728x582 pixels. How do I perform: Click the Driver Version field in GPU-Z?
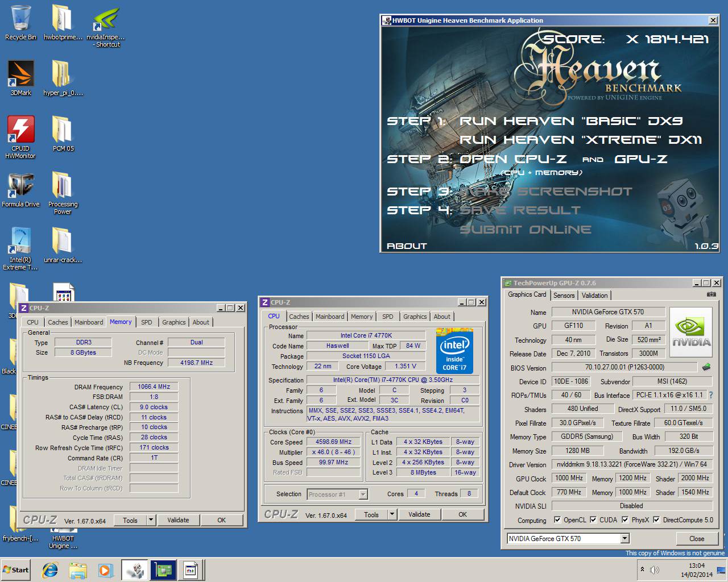(631, 464)
